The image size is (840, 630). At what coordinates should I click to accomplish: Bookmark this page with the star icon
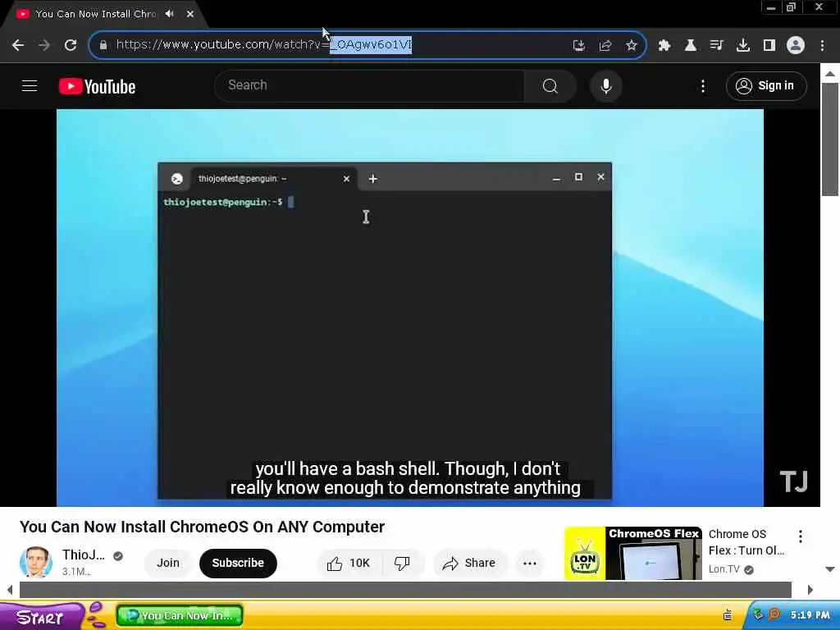[632, 45]
